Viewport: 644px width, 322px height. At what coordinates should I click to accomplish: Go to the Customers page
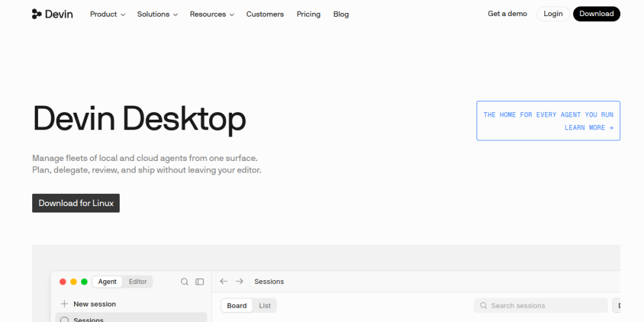(265, 14)
